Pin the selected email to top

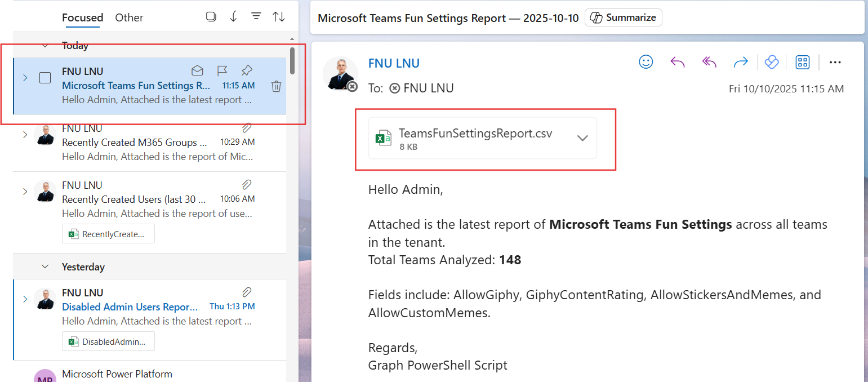[246, 71]
